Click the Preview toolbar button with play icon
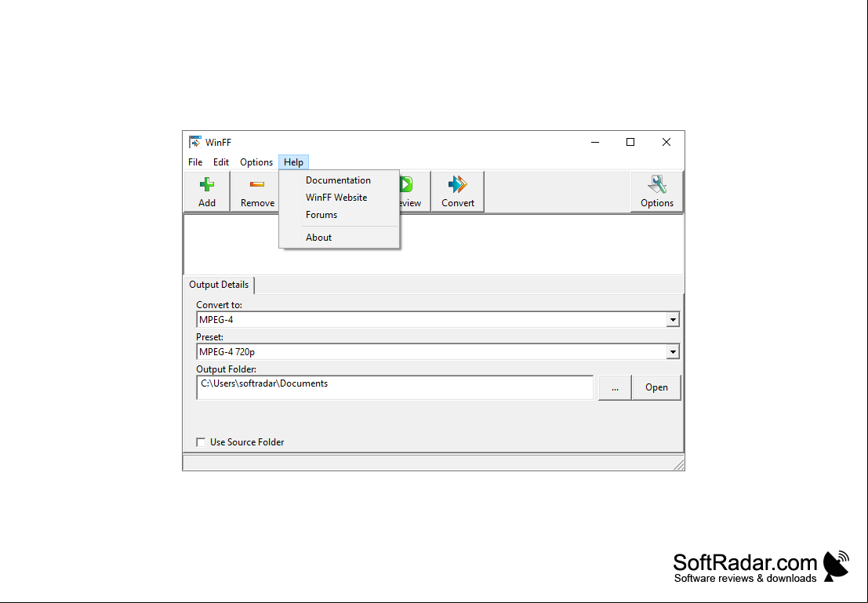This screenshot has width=868, height=603. pyautogui.click(x=415, y=191)
